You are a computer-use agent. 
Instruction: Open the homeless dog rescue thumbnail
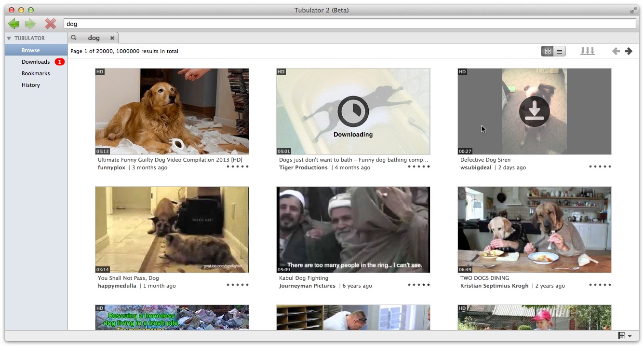pos(172,318)
